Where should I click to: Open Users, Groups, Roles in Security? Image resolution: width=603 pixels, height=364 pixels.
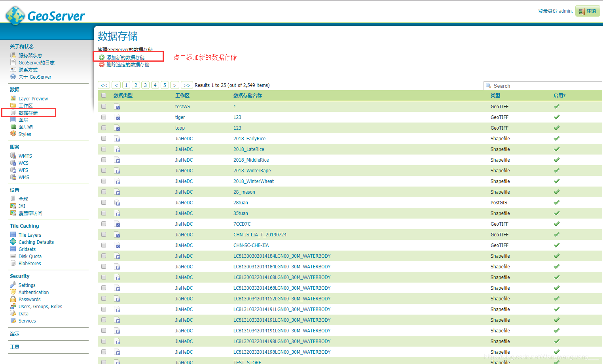40,307
